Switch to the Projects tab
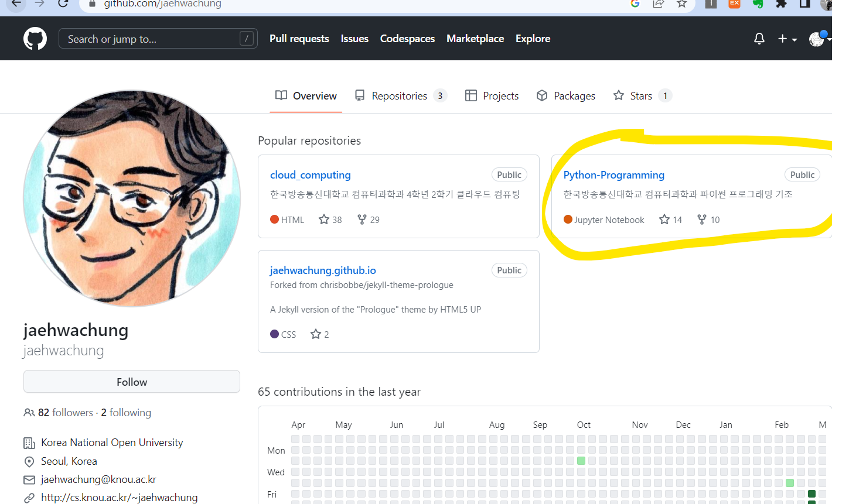The height and width of the screenshot is (504, 849). coord(492,95)
